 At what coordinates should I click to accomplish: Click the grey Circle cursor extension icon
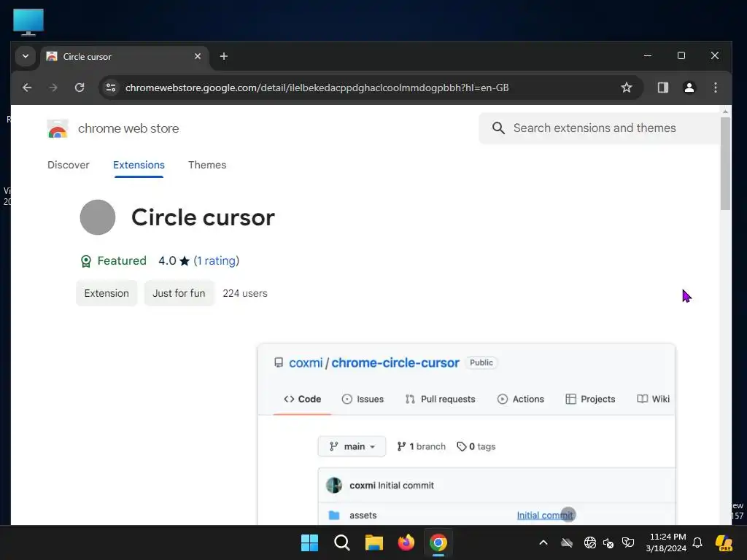pos(98,217)
